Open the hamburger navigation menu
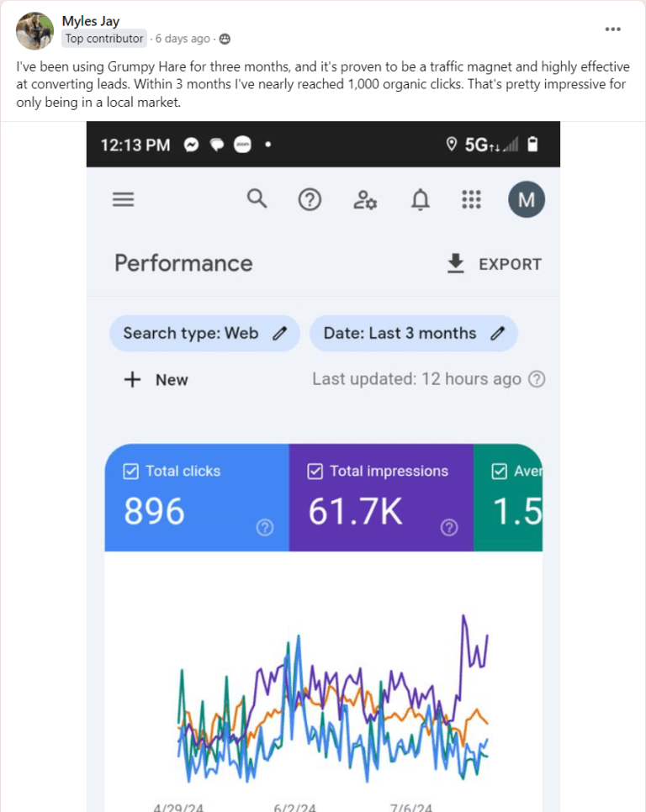 124,199
